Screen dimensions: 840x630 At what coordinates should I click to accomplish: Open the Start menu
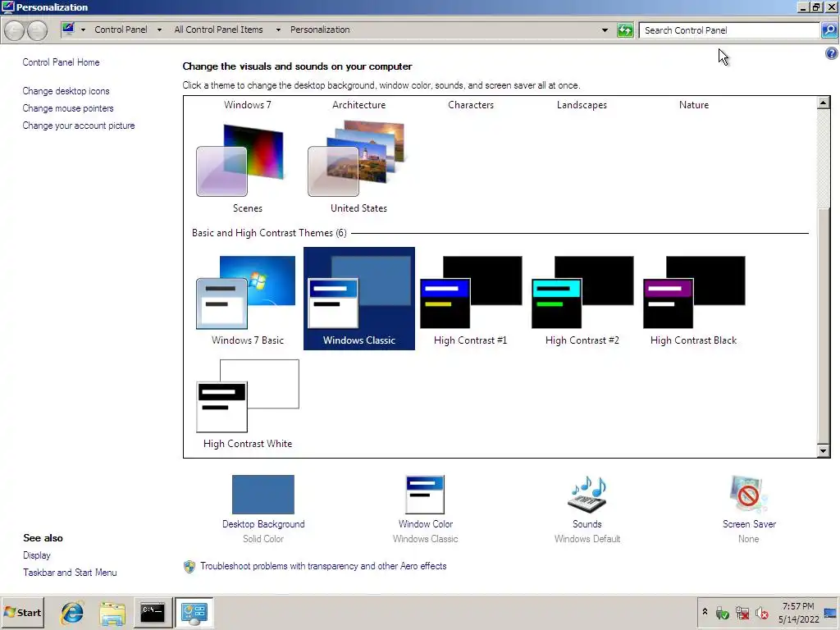pos(22,612)
